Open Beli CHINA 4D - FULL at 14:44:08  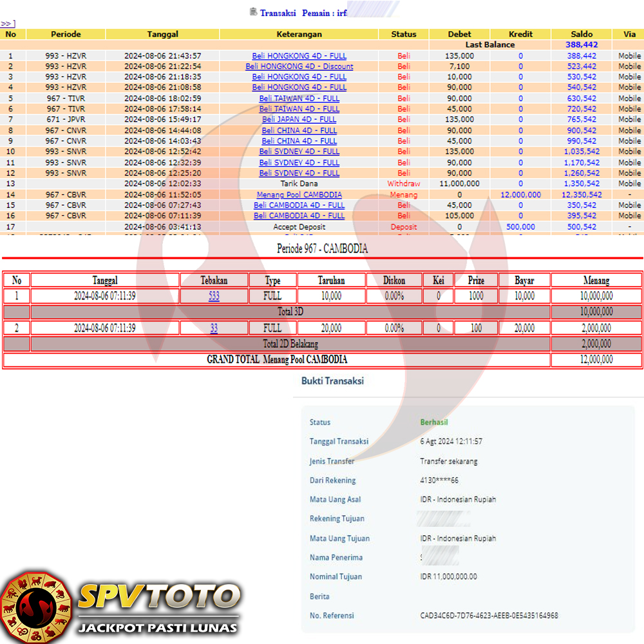pos(299,131)
